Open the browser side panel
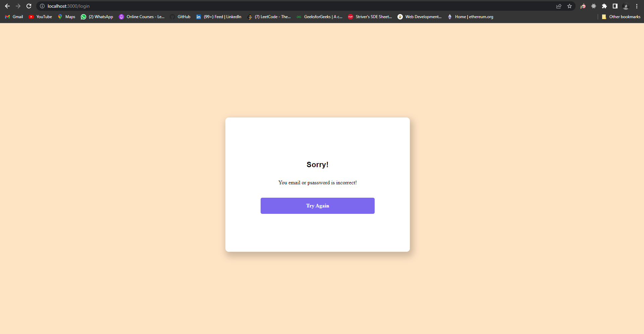The image size is (644, 334). (615, 6)
